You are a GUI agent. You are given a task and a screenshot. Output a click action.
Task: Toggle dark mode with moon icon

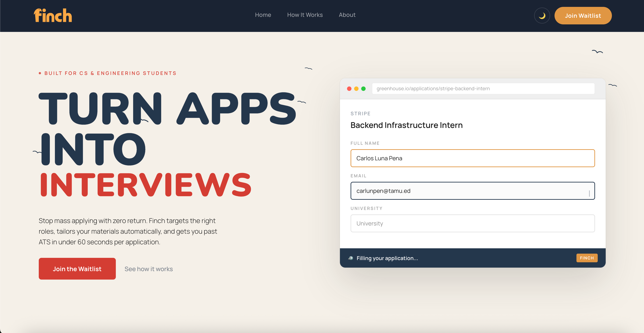(x=542, y=16)
